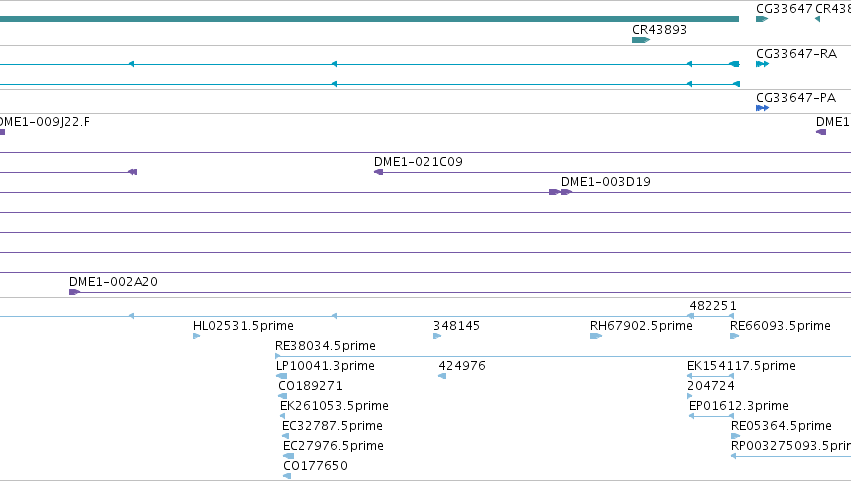Click the DME1-003D19 label
Viewport: 851px width, 481px height.
[x=606, y=182]
